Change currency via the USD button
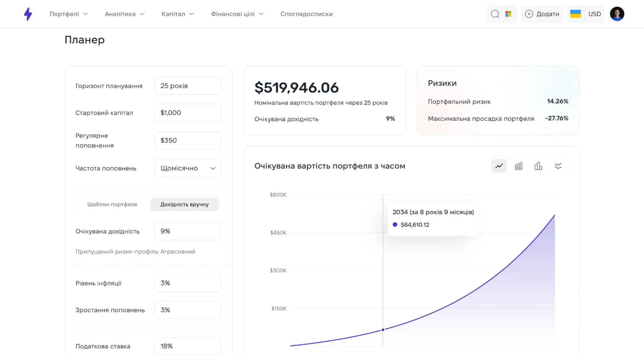This screenshot has width=644, height=356. pos(594,14)
